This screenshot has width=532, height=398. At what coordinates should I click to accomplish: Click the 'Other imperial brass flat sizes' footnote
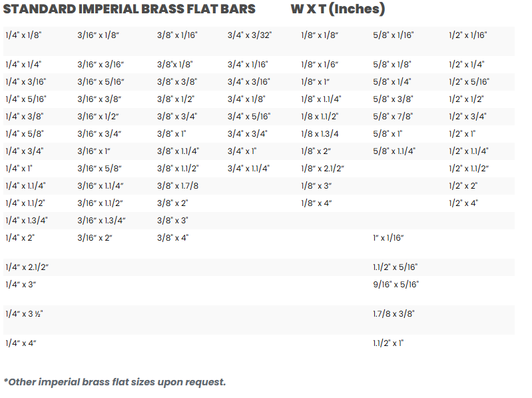[x=115, y=382]
